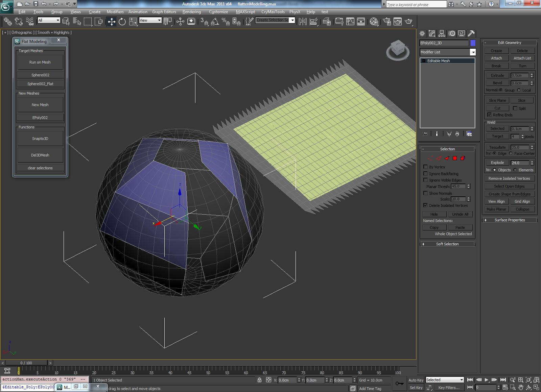Screen dimensions: 541x392
Task: Open the Curve Editor
Action: (x=350, y=22)
